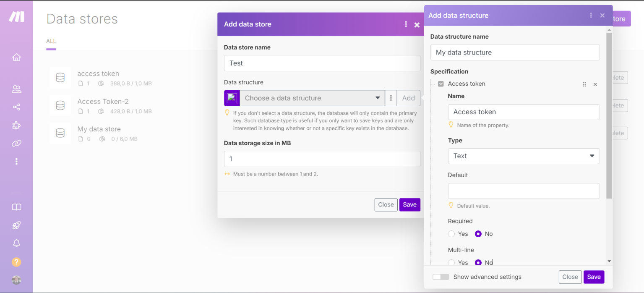The image size is (644, 293).
Task: Open the Type dropdown showing Text
Action: [524, 156]
